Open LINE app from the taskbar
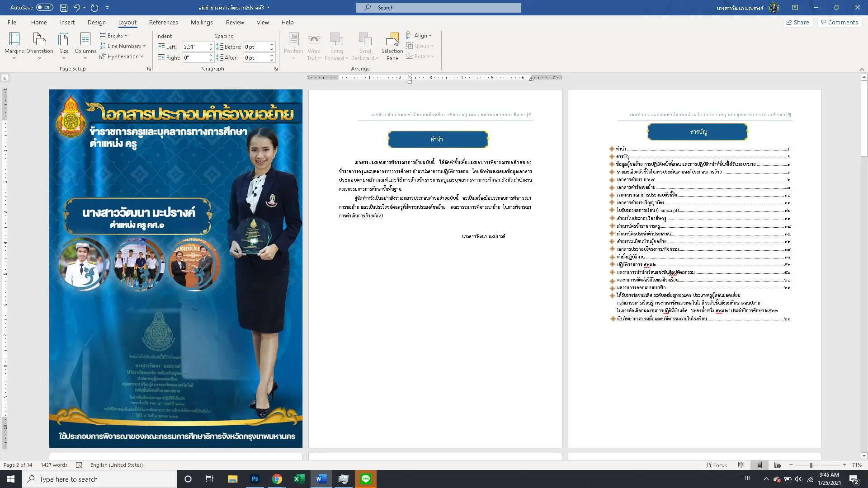The height and width of the screenshot is (488, 868). pyautogui.click(x=366, y=479)
